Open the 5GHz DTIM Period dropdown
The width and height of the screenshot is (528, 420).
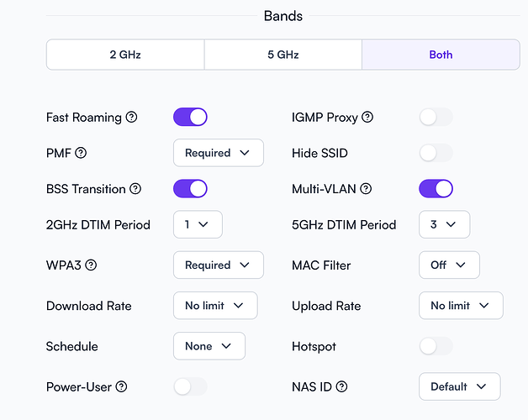pos(444,224)
